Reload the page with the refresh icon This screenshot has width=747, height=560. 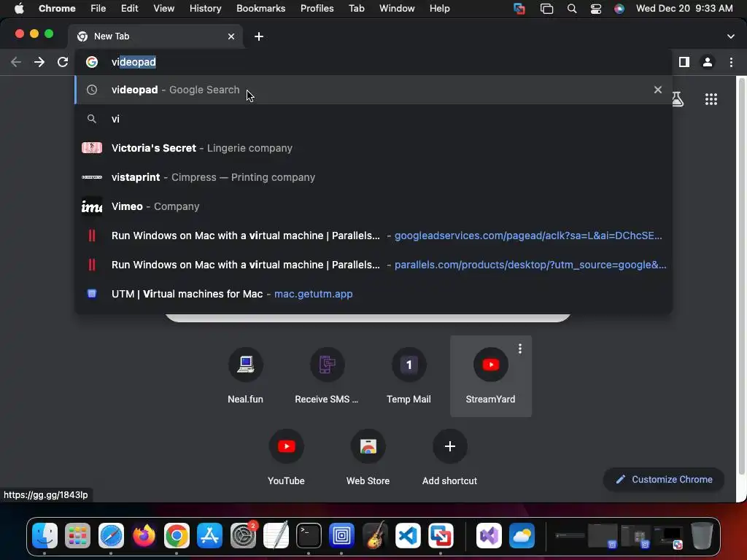tap(63, 62)
